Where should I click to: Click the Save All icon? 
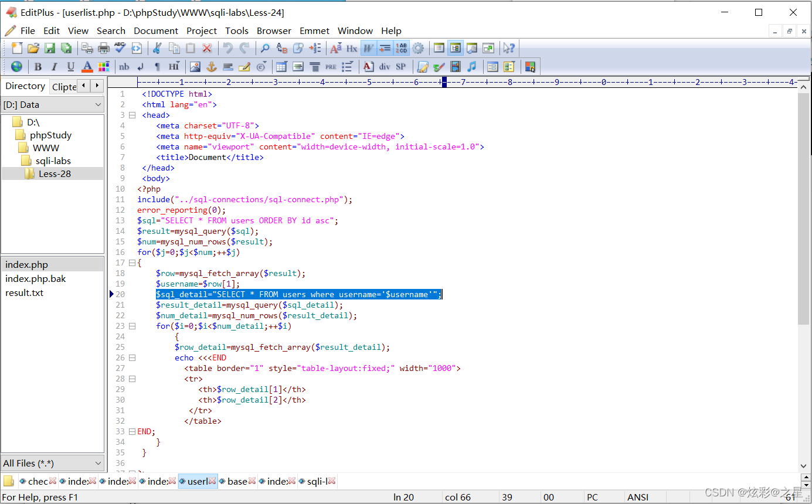tap(66, 48)
